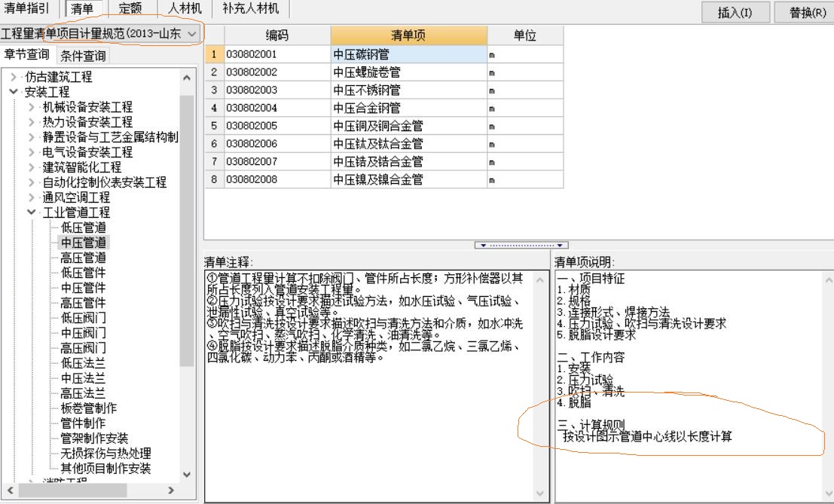Select 其他项目制作安装 in the tree
The width and height of the screenshot is (834, 504).
click(105, 469)
